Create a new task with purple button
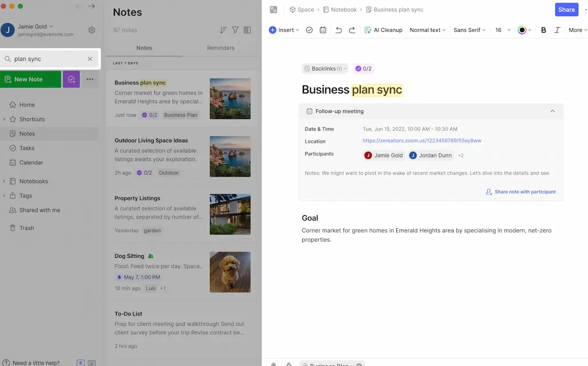Screen dimensions: 588x366 71,79
